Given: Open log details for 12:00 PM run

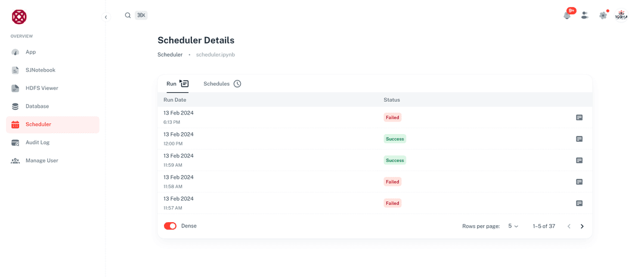Looking at the screenshot, I should [x=579, y=139].
